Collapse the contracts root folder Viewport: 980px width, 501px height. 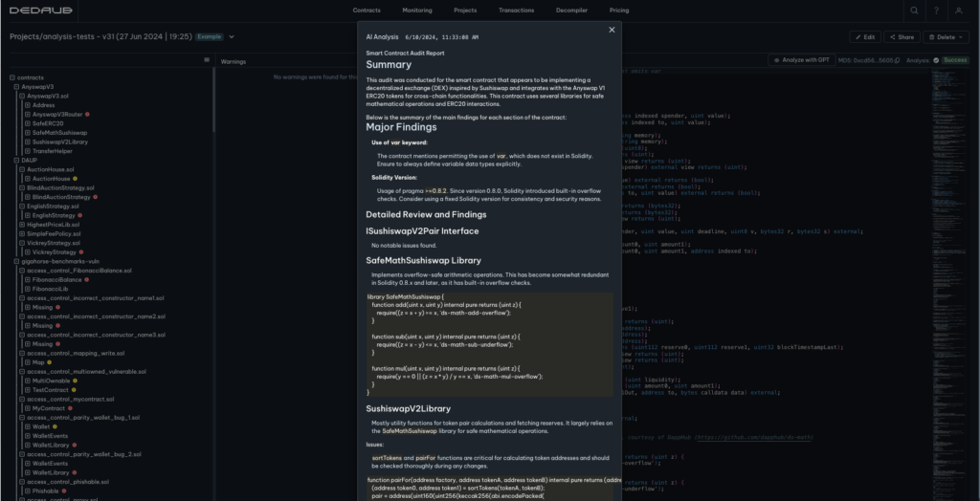point(11,77)
